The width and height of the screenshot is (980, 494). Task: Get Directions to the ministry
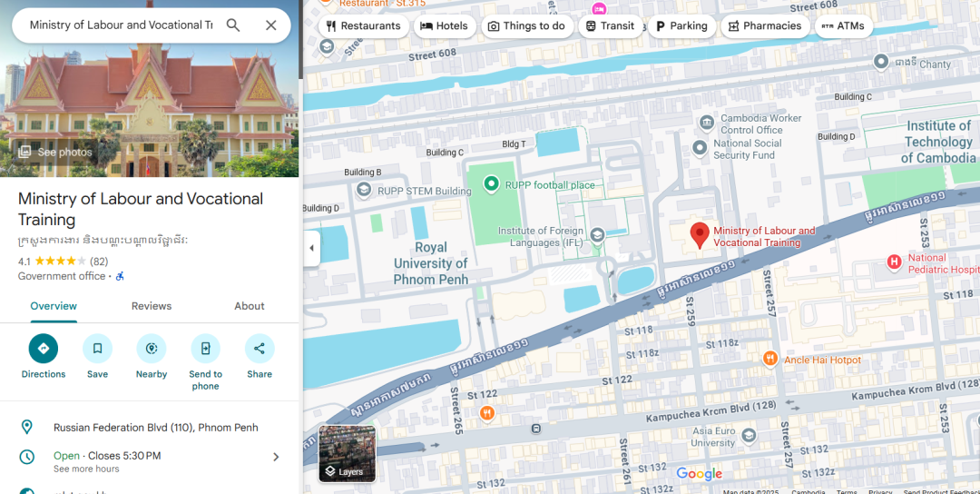tap(44, 349)
